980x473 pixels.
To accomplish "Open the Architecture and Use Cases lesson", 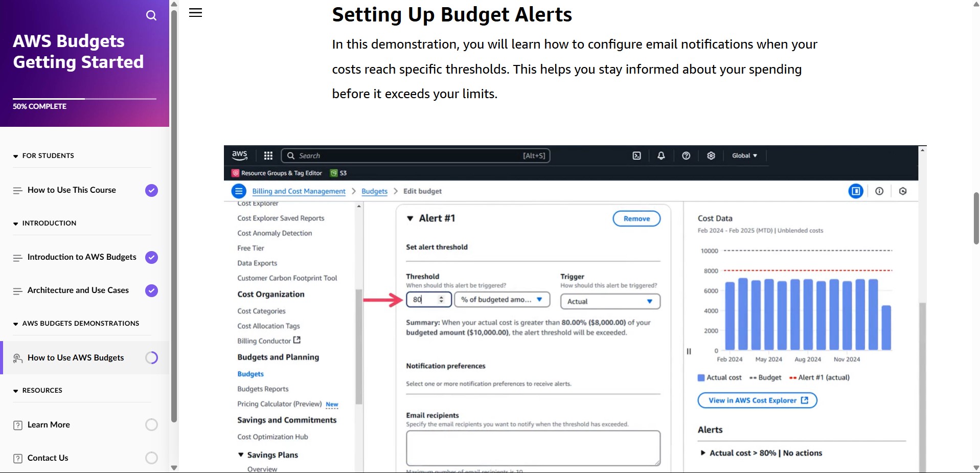I will click(78, 290).
